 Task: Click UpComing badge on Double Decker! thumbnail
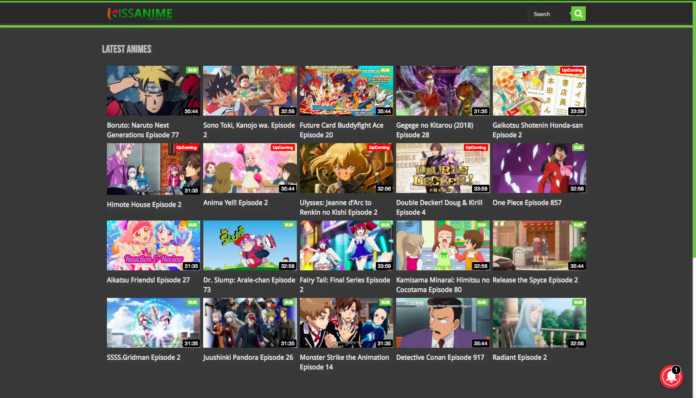tap(475, 147)
